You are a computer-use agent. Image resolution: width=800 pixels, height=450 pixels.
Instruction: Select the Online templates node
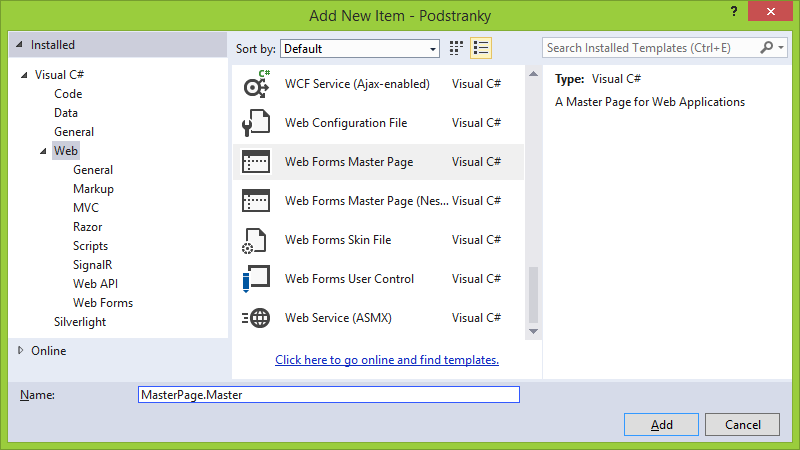point(48,351)
